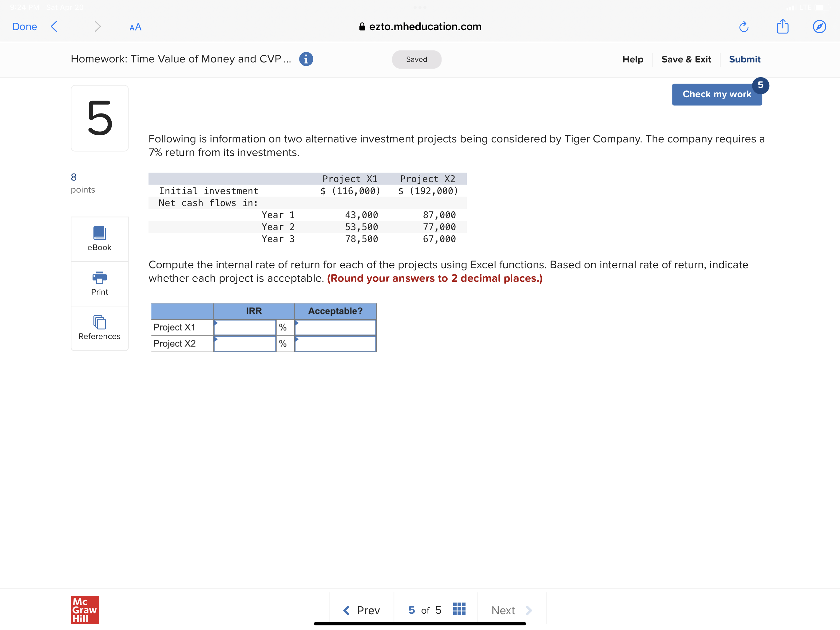Click the Print icon in sidebar
The height and width of the screenshot is (630, 840).
(99, 277)
